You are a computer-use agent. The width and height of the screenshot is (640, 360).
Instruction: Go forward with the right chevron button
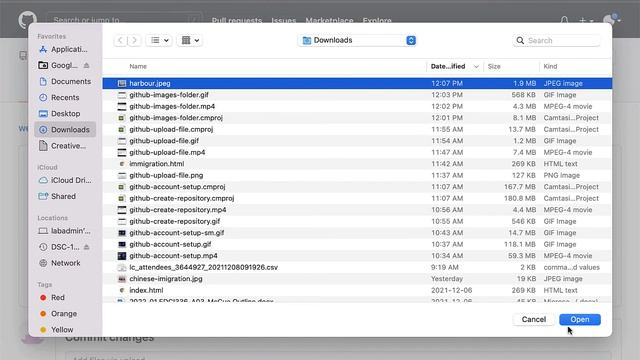click(134, 40)
